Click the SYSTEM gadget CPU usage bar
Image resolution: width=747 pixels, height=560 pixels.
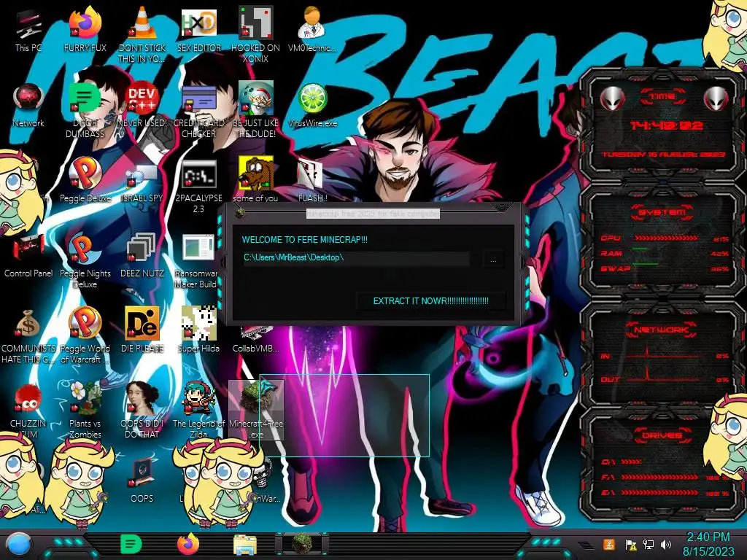point(666,238)
